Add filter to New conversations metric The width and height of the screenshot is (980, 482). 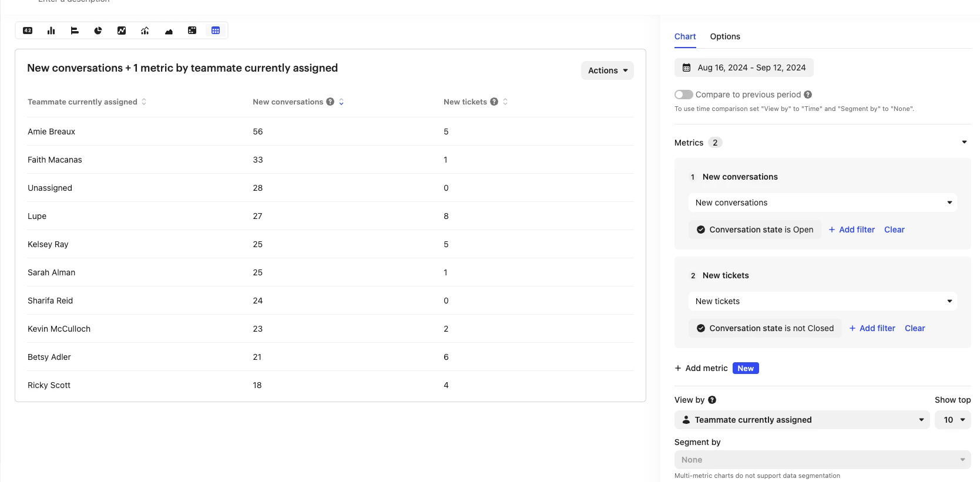pyautogui.click(x=852, y=230)
